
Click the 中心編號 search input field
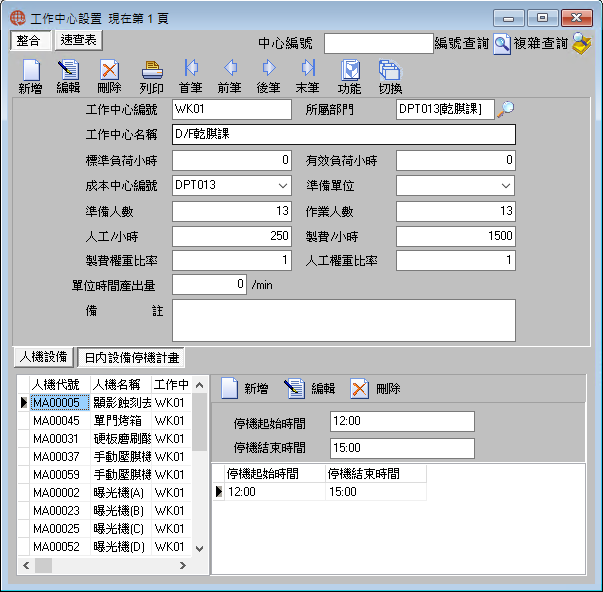(x=379, y=43)
